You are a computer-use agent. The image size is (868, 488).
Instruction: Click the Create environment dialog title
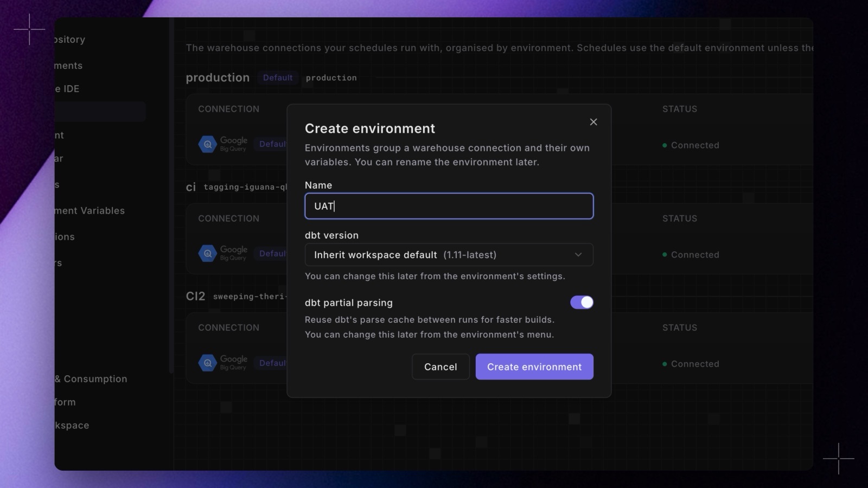370,129
